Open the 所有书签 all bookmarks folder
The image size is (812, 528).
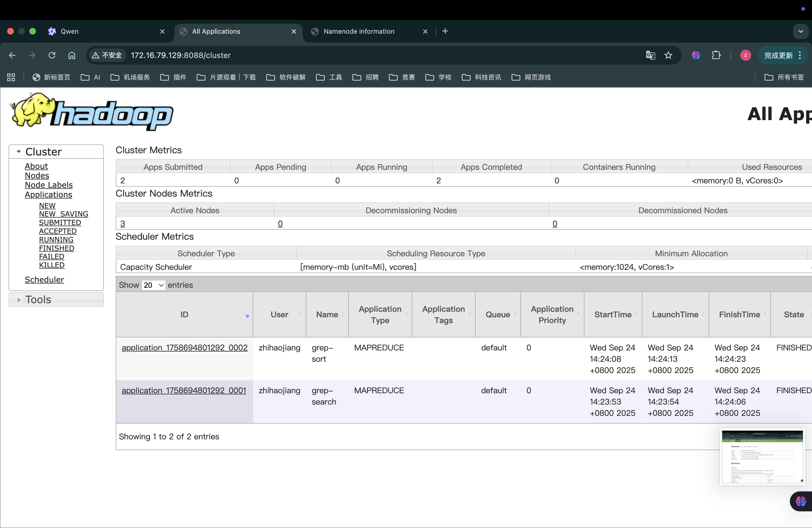(784, 77)
